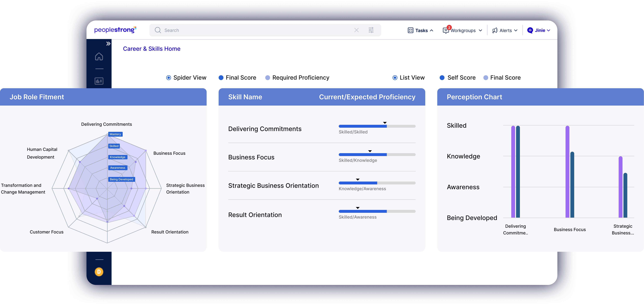Viewport: 644px width, 305px height.
Task: Open the Alerts menu
Action: coord(505,31)
